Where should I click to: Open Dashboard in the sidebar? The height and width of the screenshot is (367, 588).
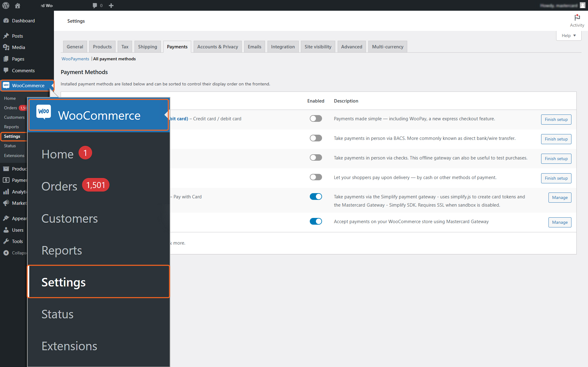(23, 21)
